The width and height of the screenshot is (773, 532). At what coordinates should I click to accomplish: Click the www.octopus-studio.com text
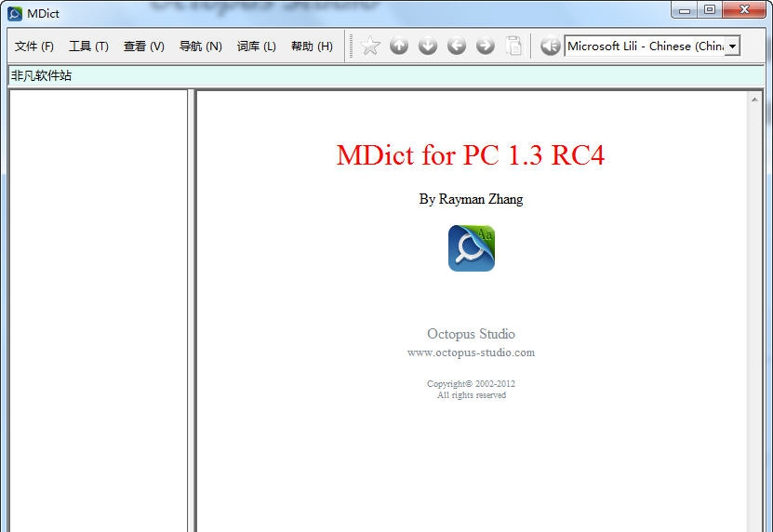click(x=471, y=352)
